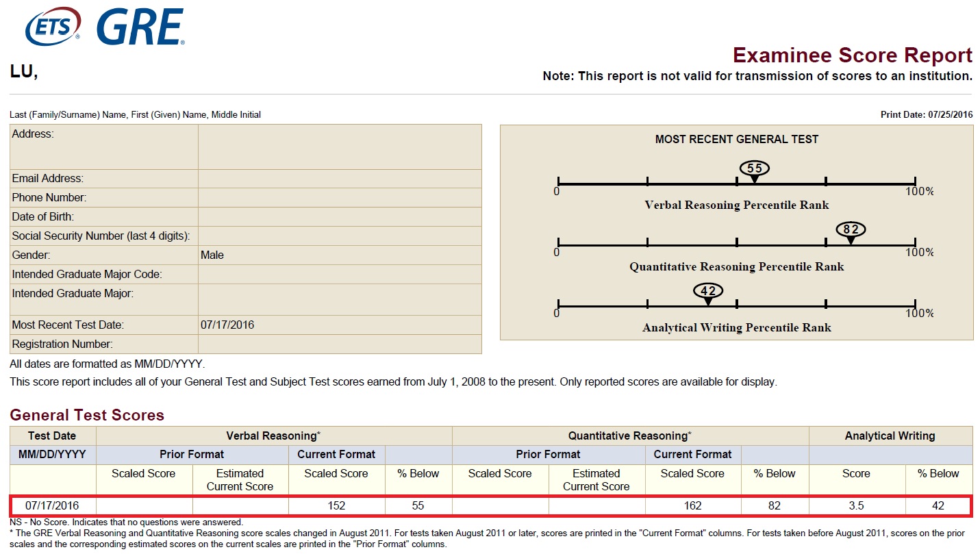Click the Intended Graduate Major Code: label
The image size is (980, 554).
87,275
